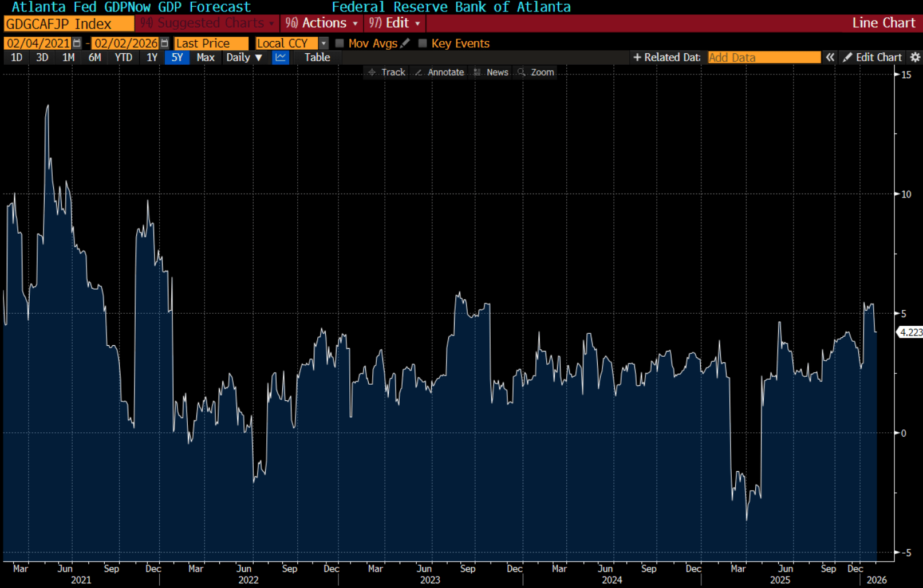Collapse panel with double-chevron icon
Image resolution: width=923 pixels, height=588 pixels.
(x=830, y=57)
